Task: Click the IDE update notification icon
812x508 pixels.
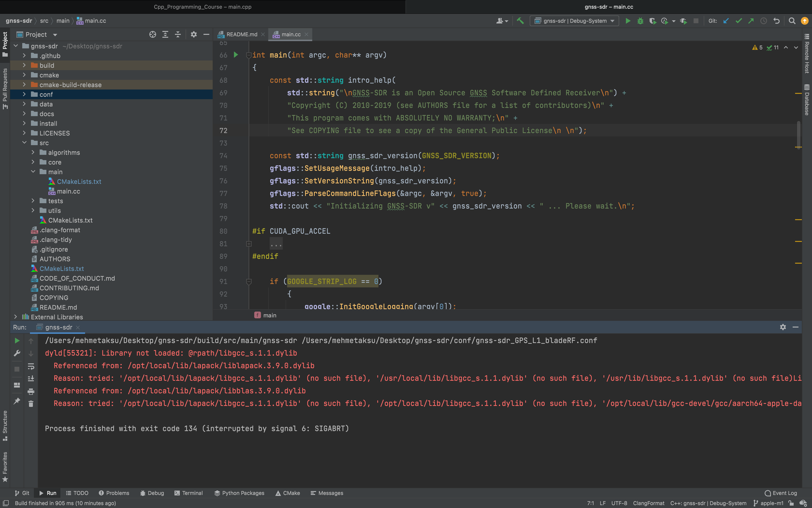Action: 805,21
